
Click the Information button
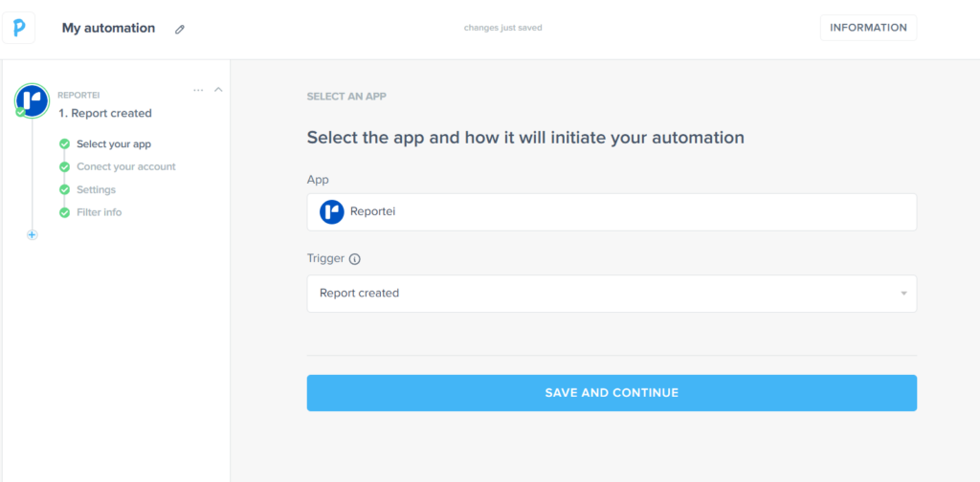pos(868,28)
